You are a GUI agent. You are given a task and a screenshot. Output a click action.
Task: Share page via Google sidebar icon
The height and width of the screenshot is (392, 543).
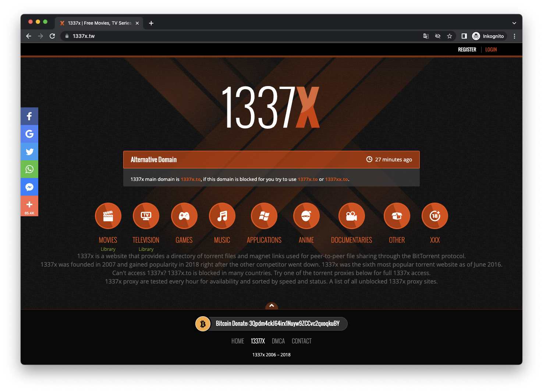(x=29, y=134)
